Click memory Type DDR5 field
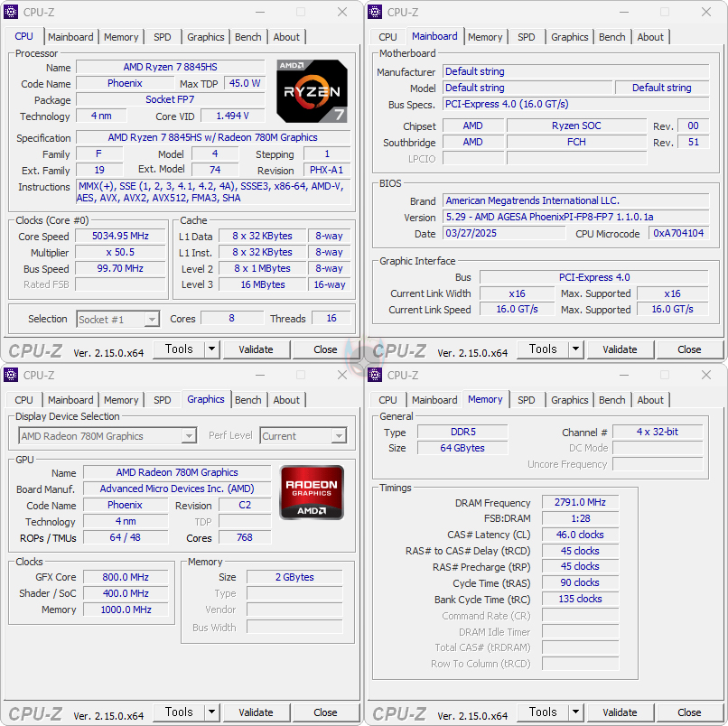This screenshot has width=728, height=726. [462, 432]
